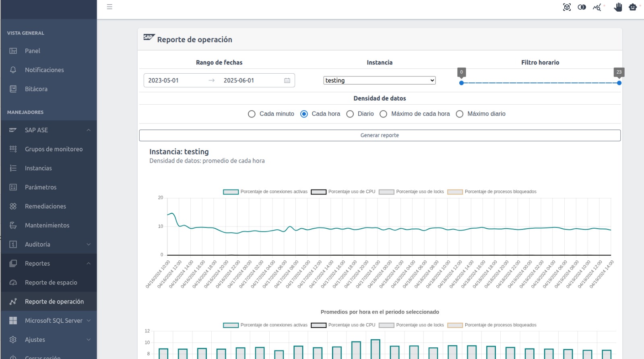
Task: Select the Cada minuto radio button
Action: coord(252,114)
